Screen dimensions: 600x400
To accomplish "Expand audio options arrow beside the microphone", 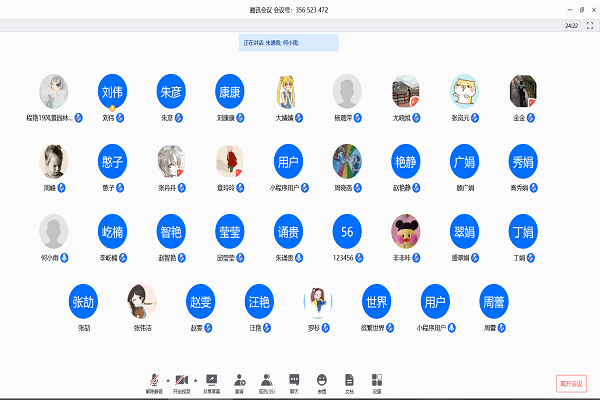I will 167,379.
